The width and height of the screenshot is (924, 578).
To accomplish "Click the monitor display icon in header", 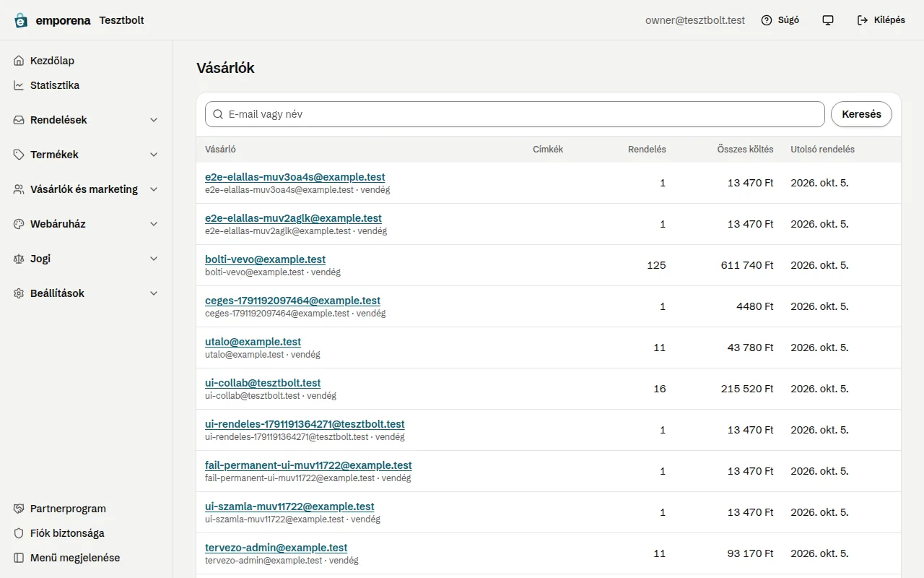I will click(x=828, y=20).
